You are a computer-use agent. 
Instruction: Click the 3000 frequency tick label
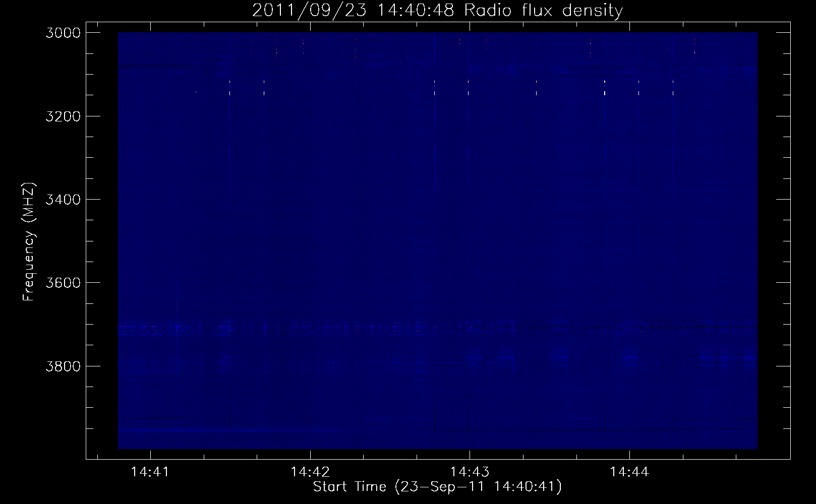63,33
